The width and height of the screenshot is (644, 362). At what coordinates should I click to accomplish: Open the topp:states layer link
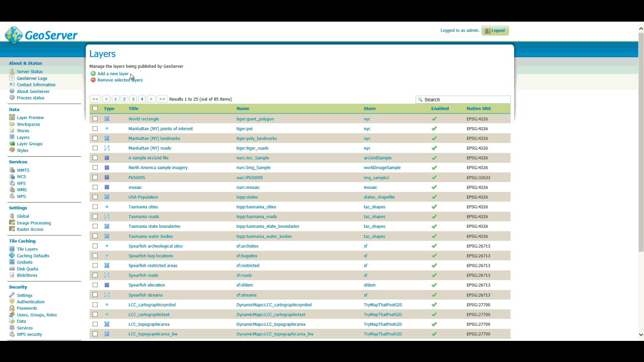247,197
